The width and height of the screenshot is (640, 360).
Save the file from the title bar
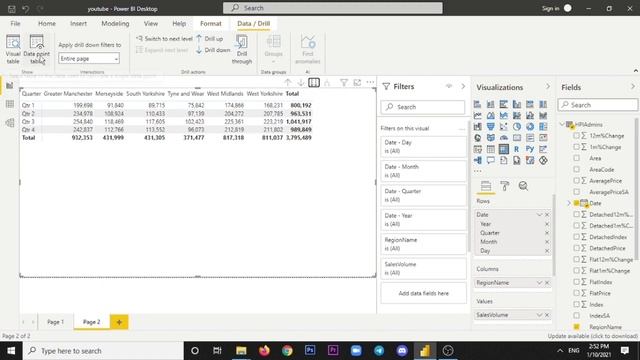[x=11, y=9]
